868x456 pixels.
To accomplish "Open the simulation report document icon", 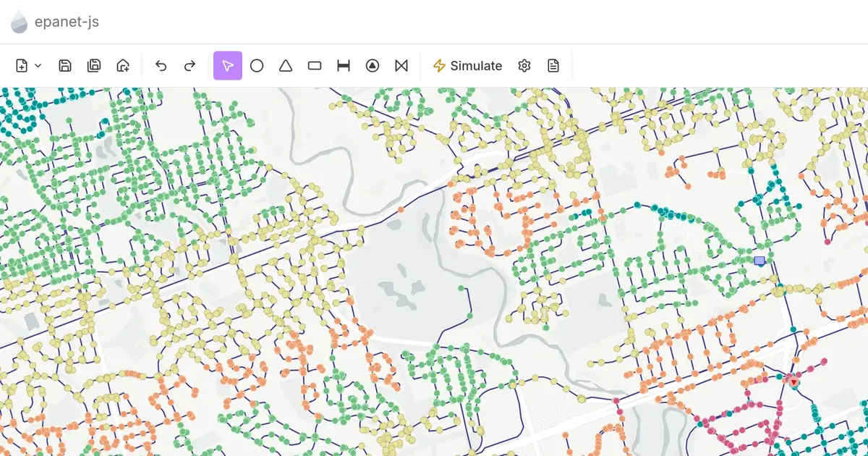I will pos(553,66).
